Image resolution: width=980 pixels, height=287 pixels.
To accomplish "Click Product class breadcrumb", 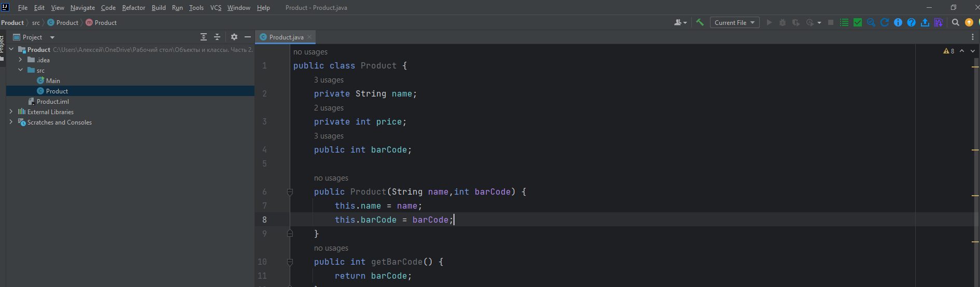I will pos(63,22).
